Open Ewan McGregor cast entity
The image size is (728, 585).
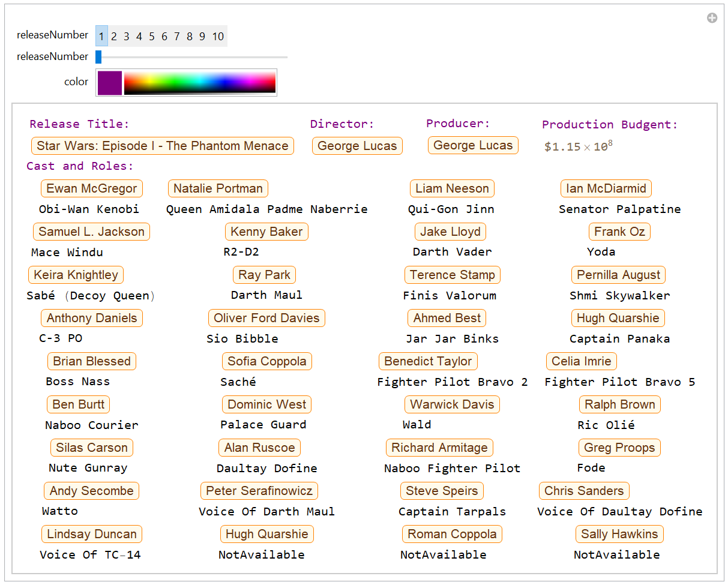[92, 188]
